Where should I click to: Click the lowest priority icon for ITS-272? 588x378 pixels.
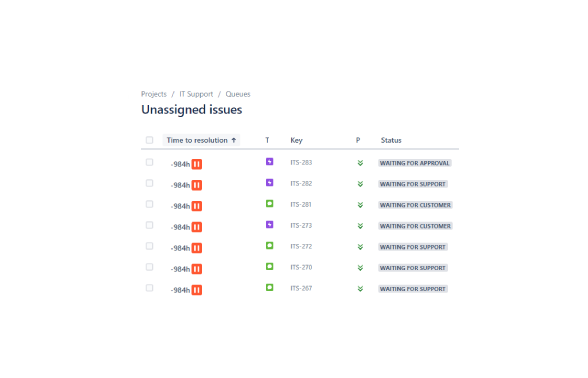(360, 247)
